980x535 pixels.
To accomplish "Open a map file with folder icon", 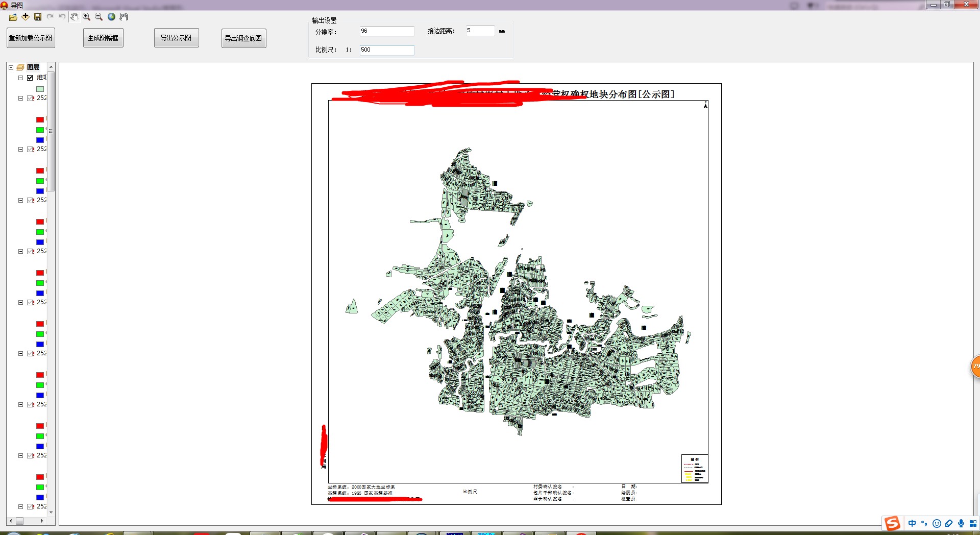I will tap(13, 17).
